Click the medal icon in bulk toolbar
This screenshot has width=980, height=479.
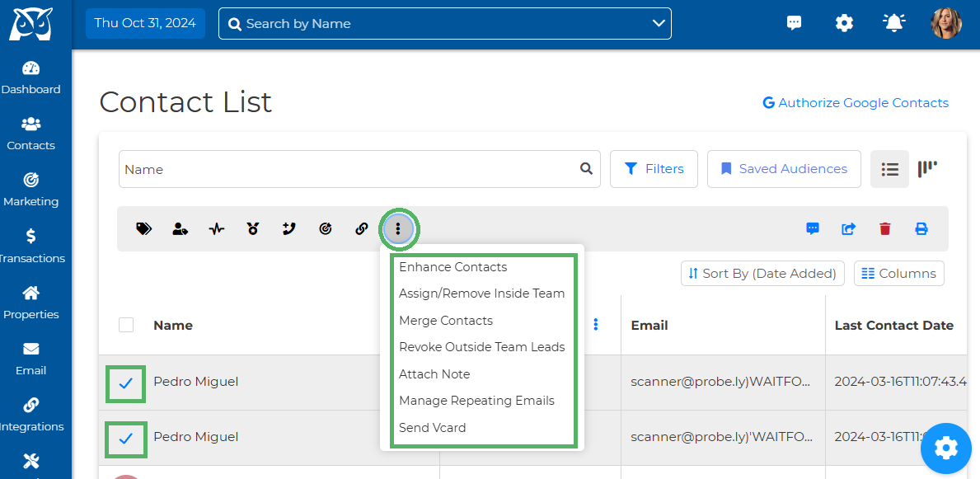[x=252, y=229]
